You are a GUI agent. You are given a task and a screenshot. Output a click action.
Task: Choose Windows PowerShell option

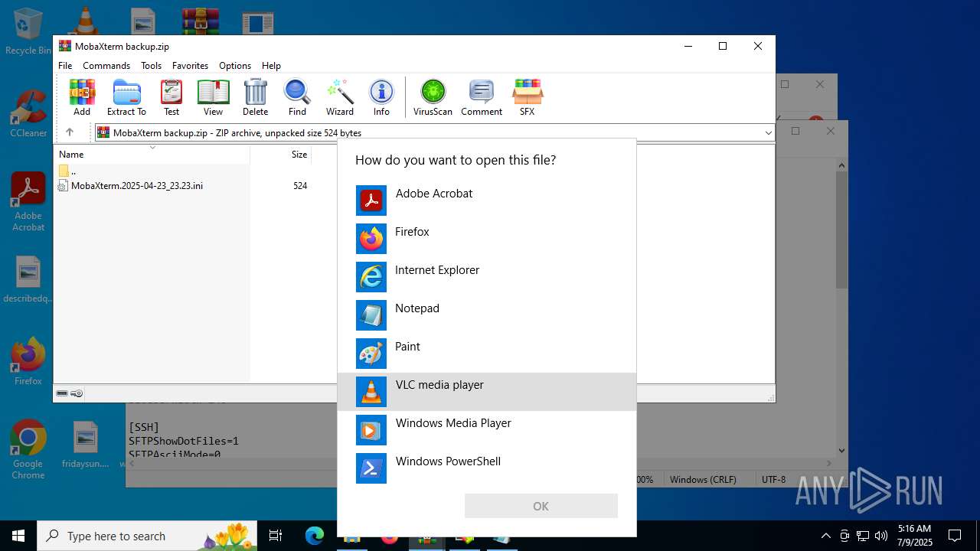coord(487,468)
